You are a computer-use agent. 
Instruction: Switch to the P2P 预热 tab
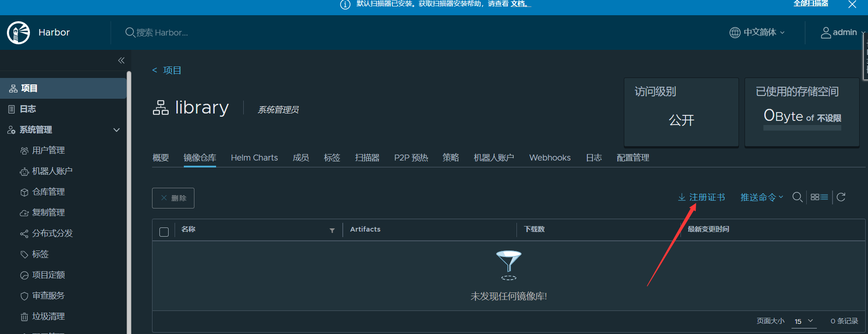tap(411, 158)
